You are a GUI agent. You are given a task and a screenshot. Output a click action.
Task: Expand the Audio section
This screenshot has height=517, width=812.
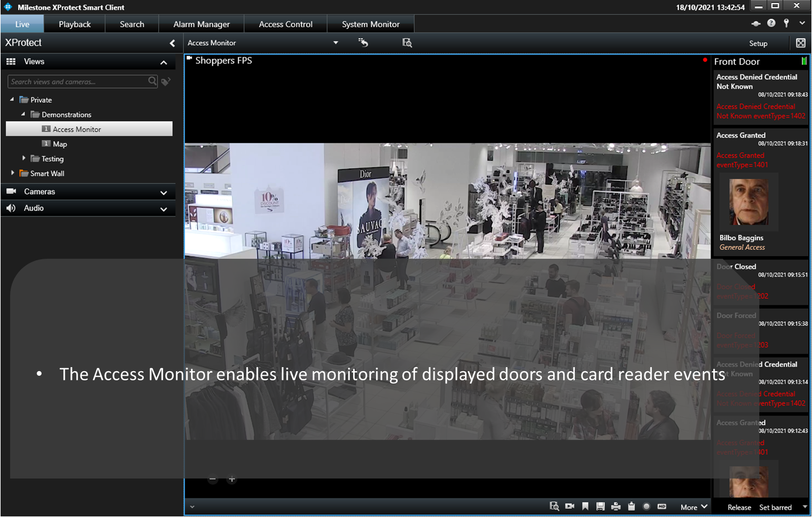tap(164, 209)
